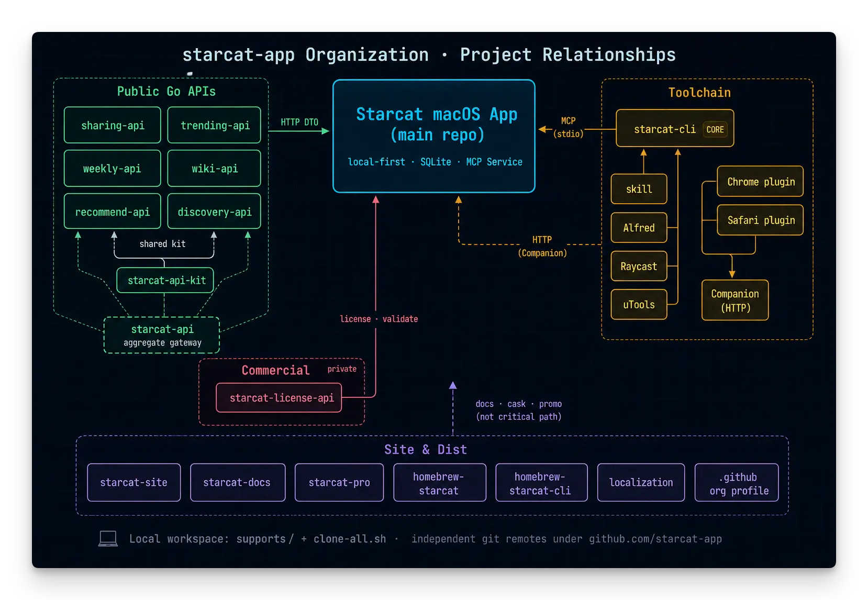Click the diagram title "starcat-app Organization · Project Relationships"
Image resolution: width=868 pixels, height=600 pixels.
coord(429,54)
